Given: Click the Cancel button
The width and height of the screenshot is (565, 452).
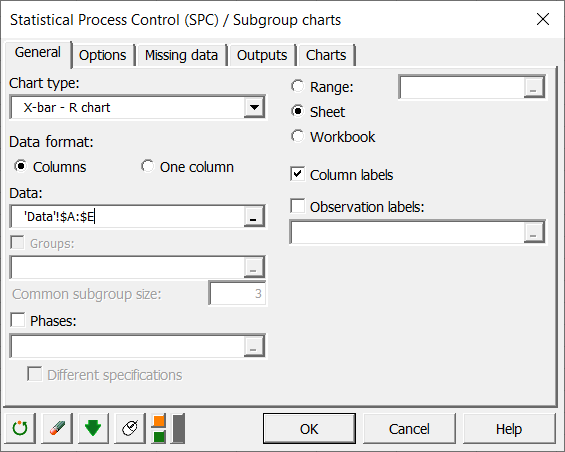Looking at the screenshot, I should (x=409, y=429).
